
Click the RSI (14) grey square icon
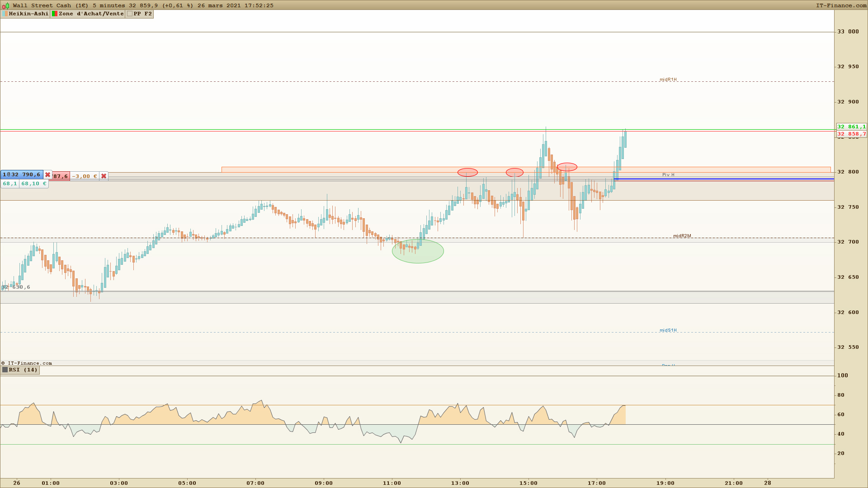pyautogui.click(x=5, y=370)
